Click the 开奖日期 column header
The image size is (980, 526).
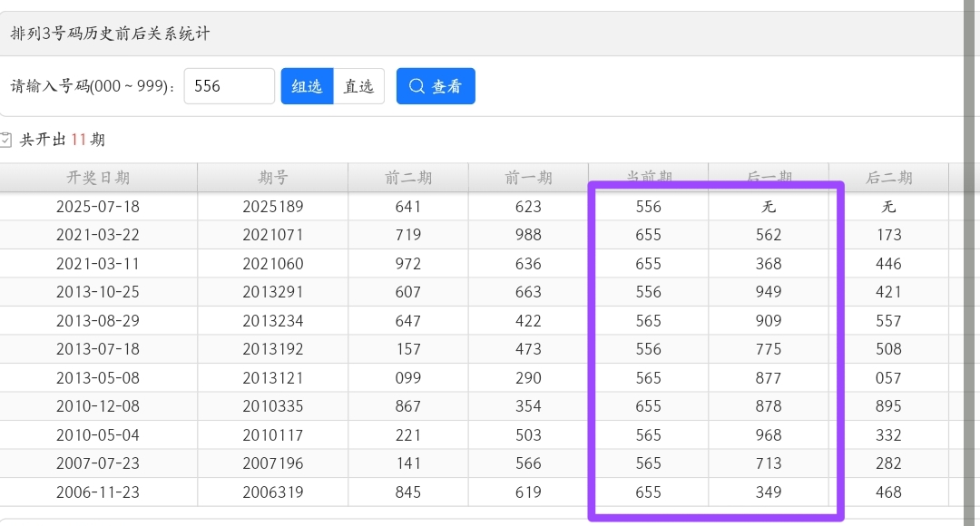98,178
